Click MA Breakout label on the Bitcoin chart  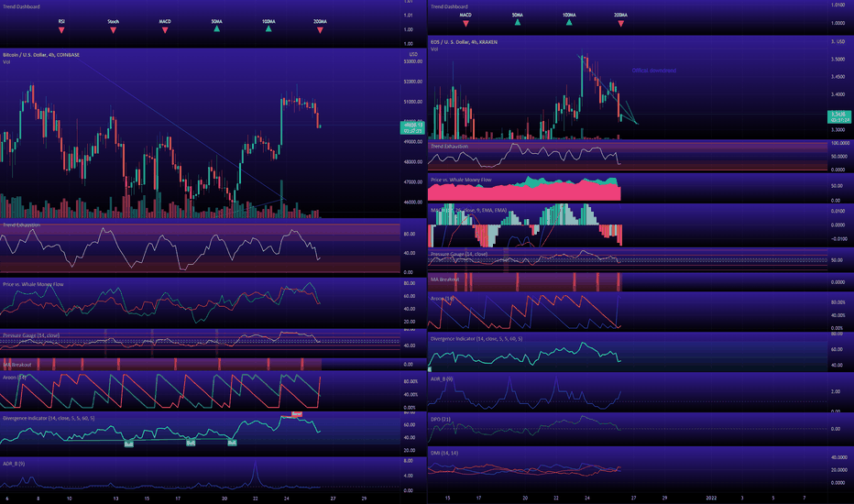(17, 365)
